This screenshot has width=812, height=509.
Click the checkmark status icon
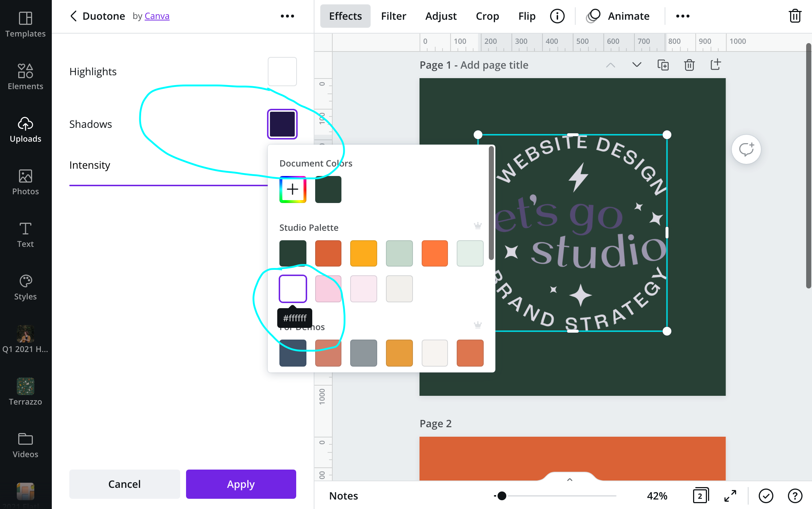(766, 495)
